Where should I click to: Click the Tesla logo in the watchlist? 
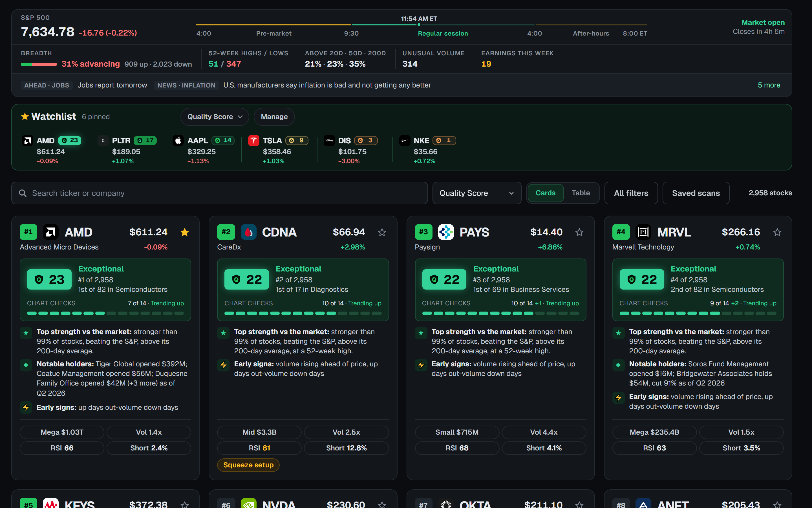click(x=253, y=141)
